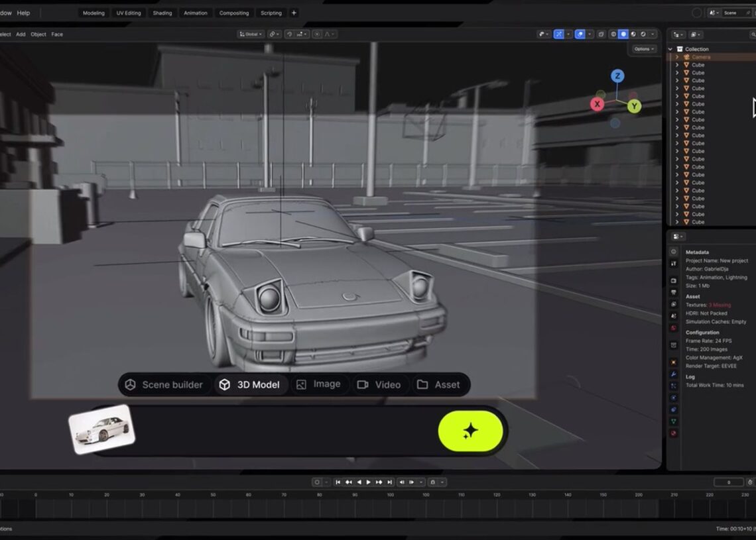
Task: Switch to solid viewport shading
Action: point(623,34)
